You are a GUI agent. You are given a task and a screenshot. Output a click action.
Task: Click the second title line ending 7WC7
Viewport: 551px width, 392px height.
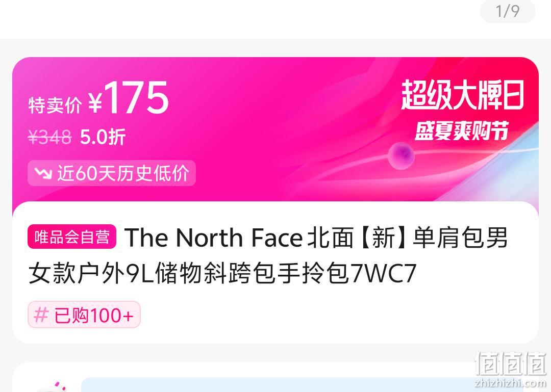(222, 273)
